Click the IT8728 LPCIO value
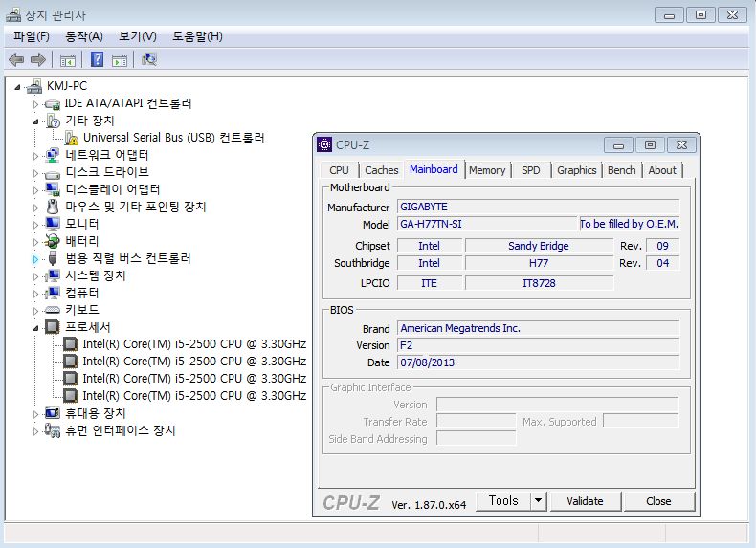The height and width of the screenshot is (548, 756). point(539,283)
